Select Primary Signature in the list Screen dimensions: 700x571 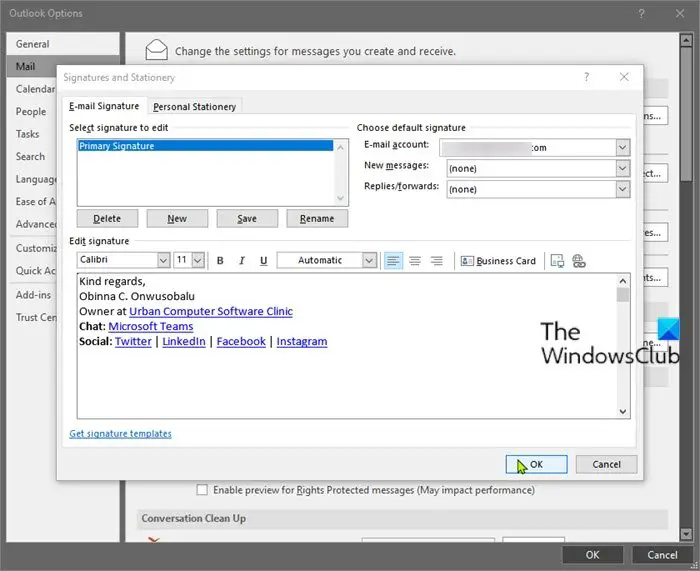click(205, 146)
